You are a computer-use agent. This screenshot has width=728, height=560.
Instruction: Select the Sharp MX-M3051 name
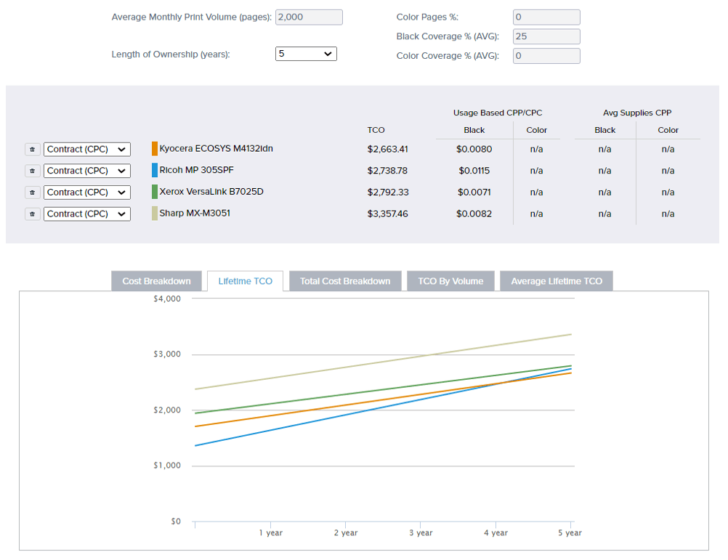(195, 213)
